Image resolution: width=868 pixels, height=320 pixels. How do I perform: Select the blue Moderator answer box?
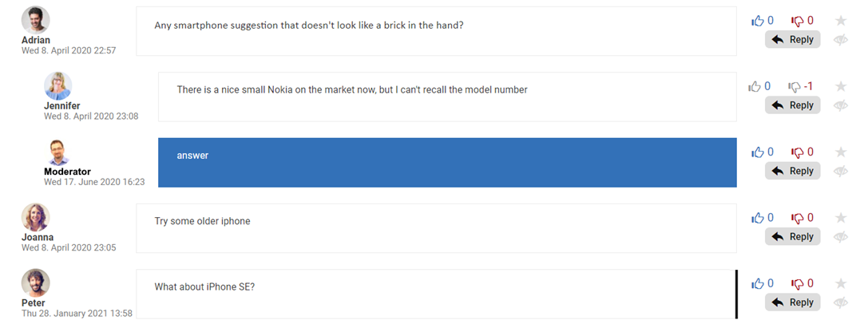click(x=447, y=163)
